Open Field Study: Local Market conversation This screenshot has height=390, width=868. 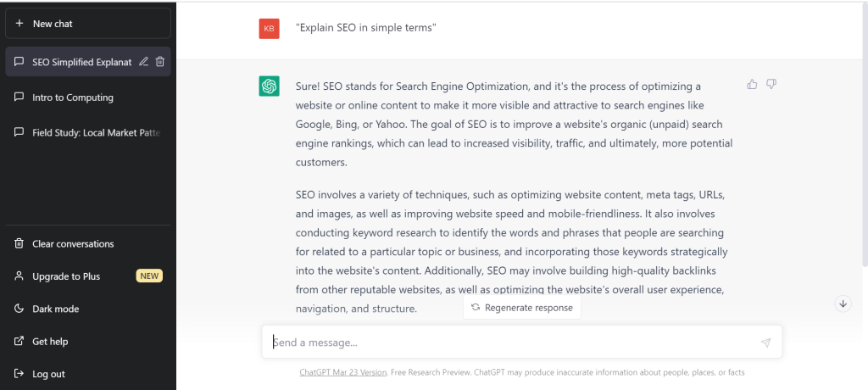[x=88, y=133]
